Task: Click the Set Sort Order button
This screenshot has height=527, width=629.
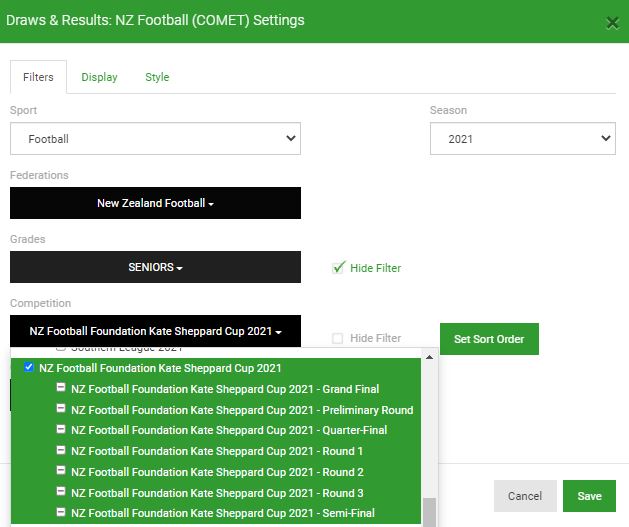Action: (489, 339)
